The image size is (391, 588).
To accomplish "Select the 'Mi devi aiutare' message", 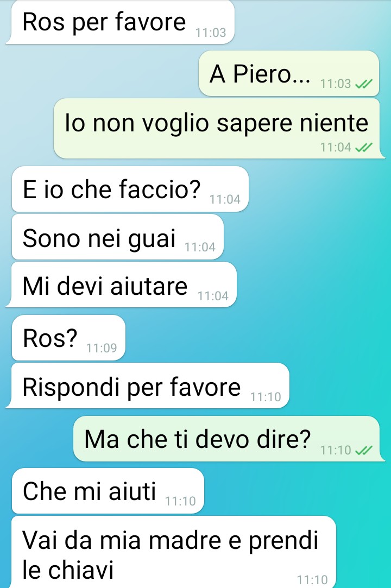I will [x=121, y=284].
